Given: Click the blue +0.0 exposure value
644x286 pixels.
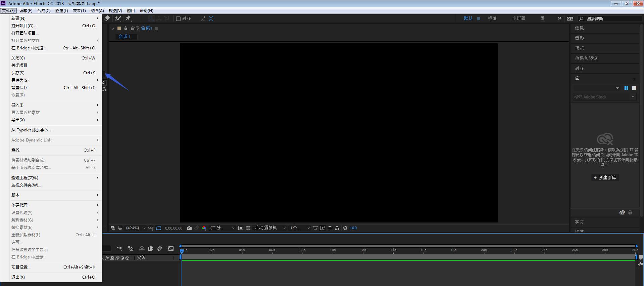Looking at the screenshot, I should 353,228.
